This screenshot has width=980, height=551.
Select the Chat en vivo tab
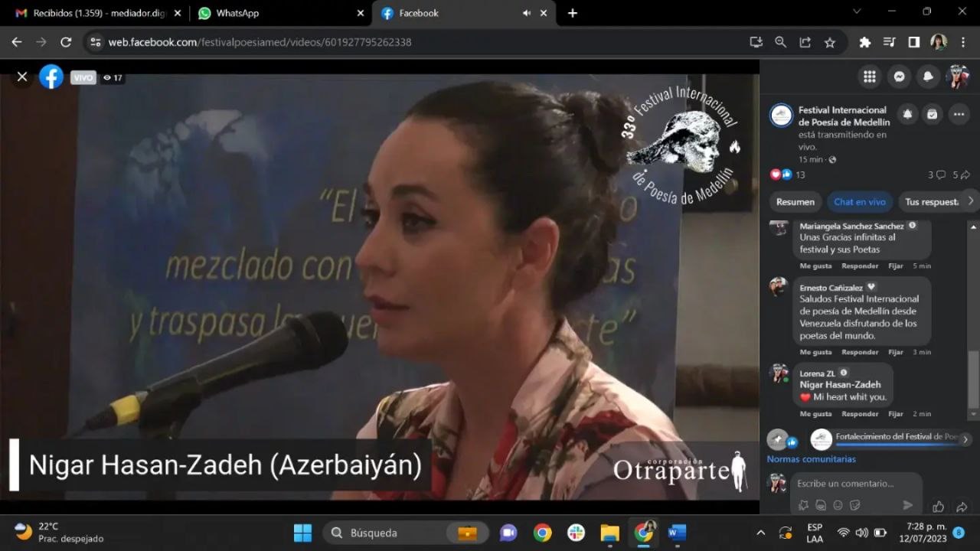point(859,202)
